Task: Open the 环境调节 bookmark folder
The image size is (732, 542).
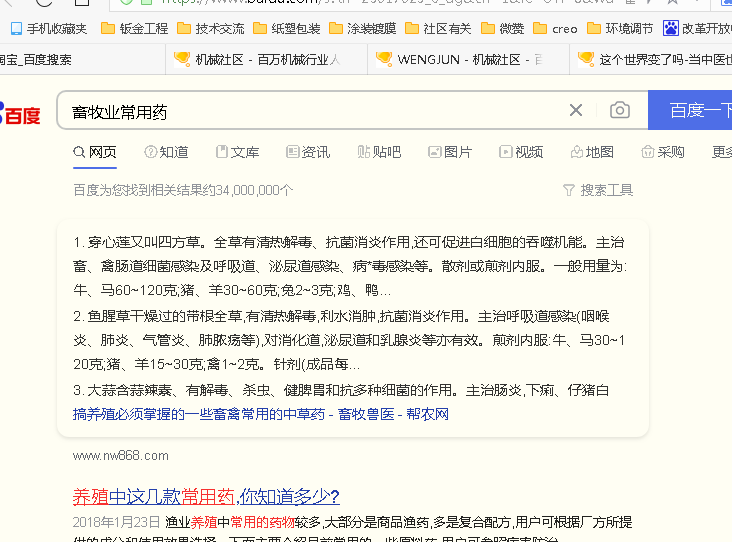Action: pos(620,29)
